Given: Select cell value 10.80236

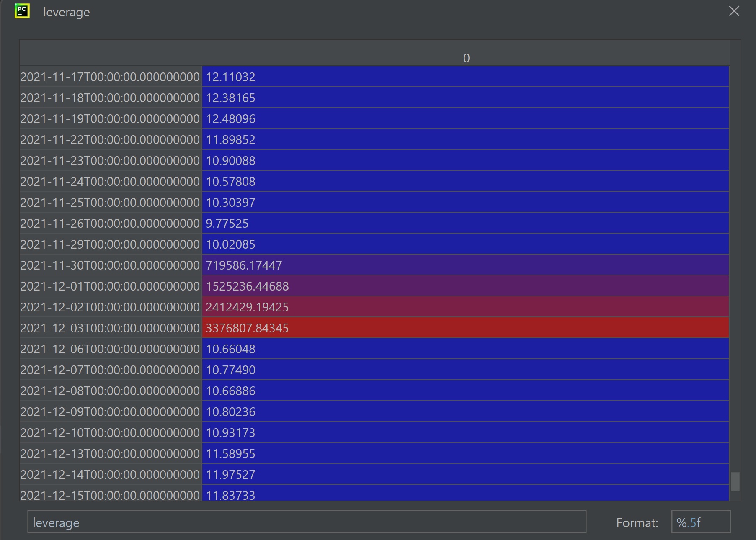Looking at the screenshot, I should [x=465, y=411].
